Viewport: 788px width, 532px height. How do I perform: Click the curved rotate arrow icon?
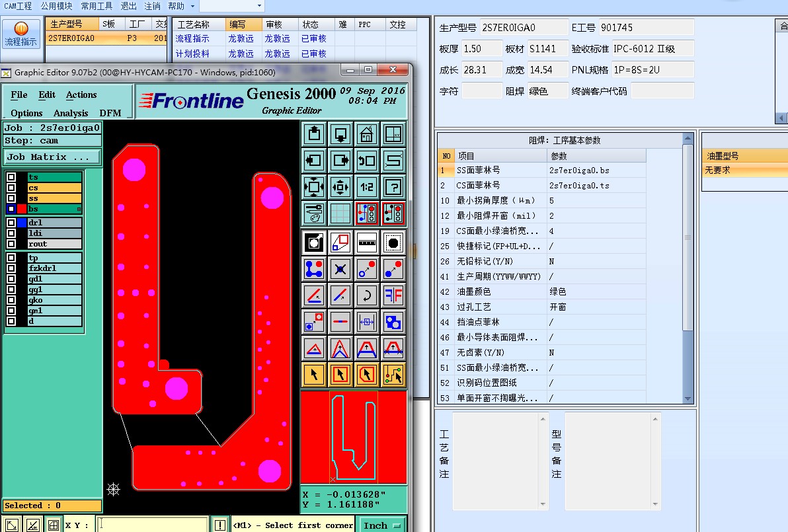(367, 295)
